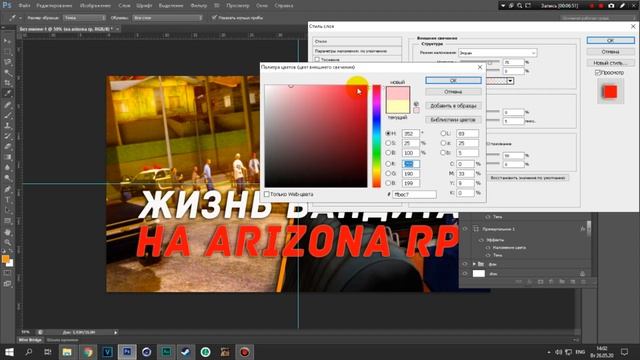Select the Zoom tool
Viewport: 640px width, 360px height.
click(7, 243)
